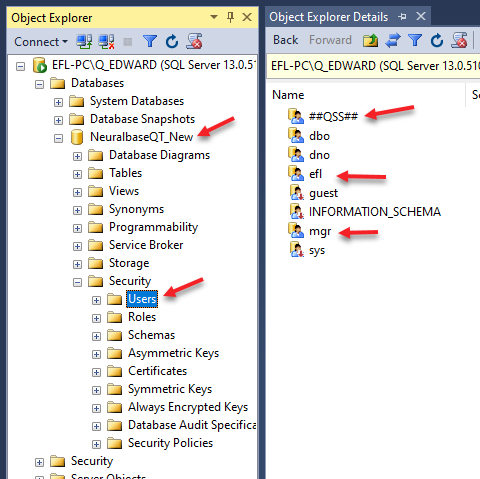The width and height of the screenshot is (480, 479).
Task: Click Filter icon in Object Explorer toolbar
Action: pos(150,42)
